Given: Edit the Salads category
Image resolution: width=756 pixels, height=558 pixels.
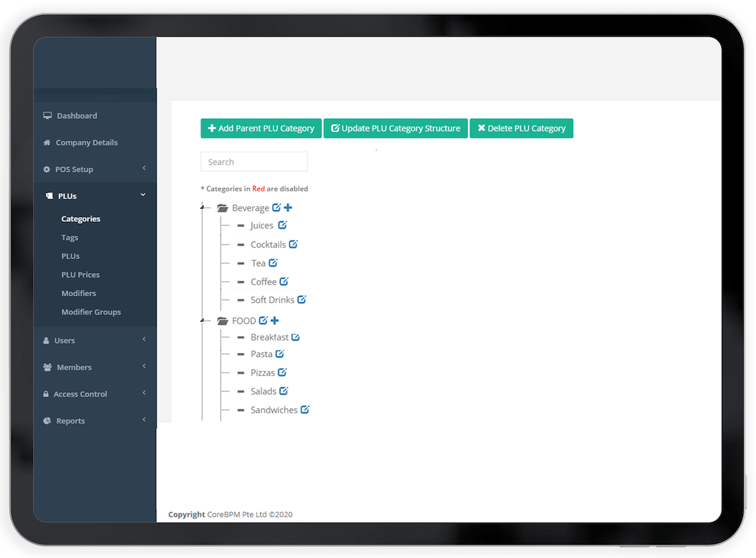Looking at the screenshot, I should tap(283, 391).
